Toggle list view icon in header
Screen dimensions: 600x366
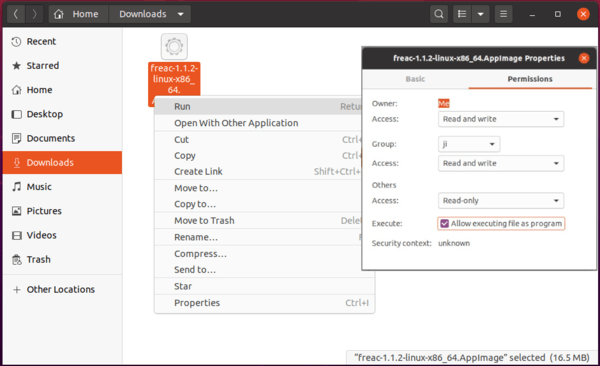point(462,14)
